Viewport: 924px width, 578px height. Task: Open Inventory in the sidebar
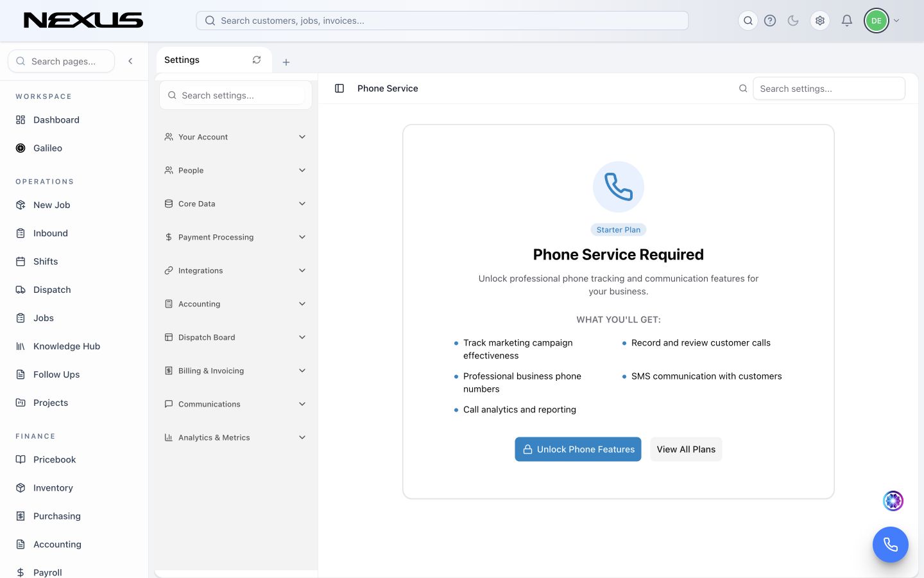click(74, 488)
